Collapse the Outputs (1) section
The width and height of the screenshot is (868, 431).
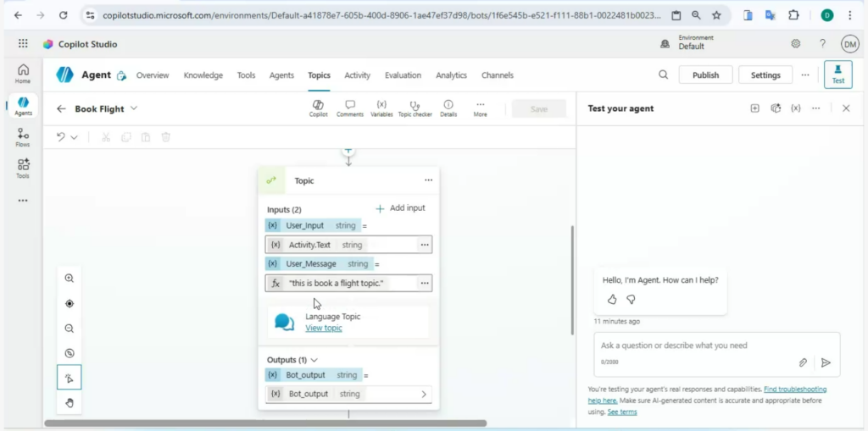click(314, 360)
